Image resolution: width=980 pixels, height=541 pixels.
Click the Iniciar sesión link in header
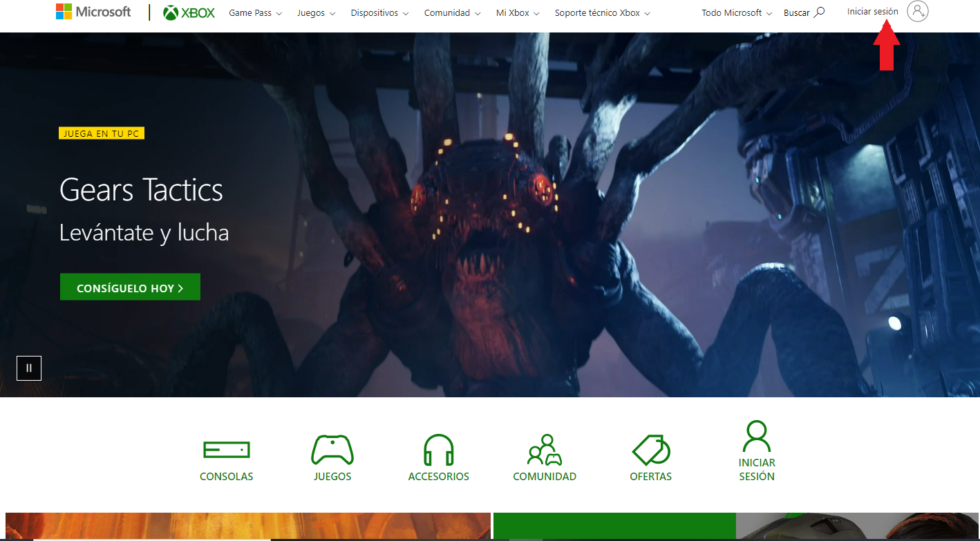pos(873,12)
